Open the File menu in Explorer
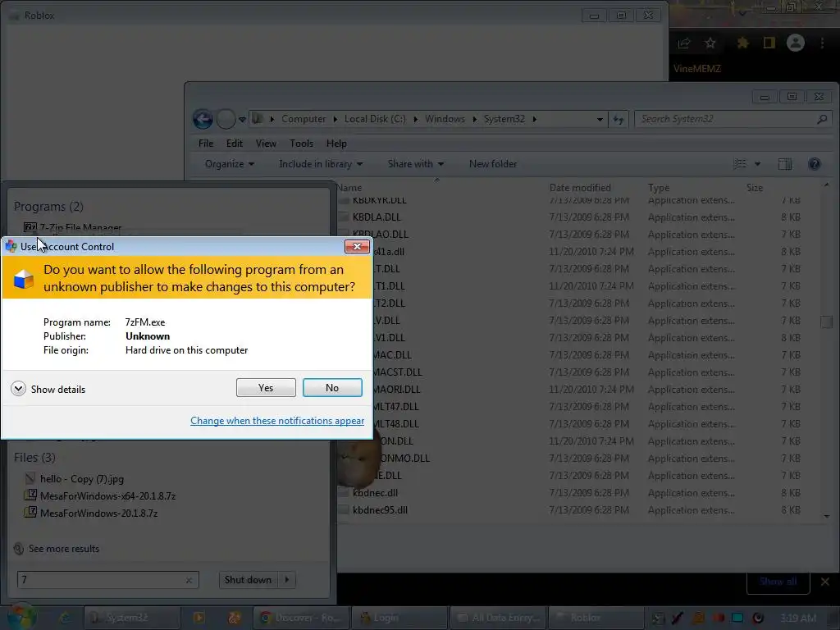This screenshot has height=630, width=840. [x=206, y=144]
